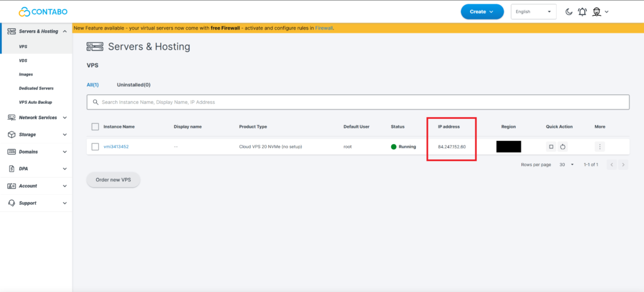The height and width of the screenshot is (292, 644).
Task: Expand the Network Services section
Action: tap(65, 118)
